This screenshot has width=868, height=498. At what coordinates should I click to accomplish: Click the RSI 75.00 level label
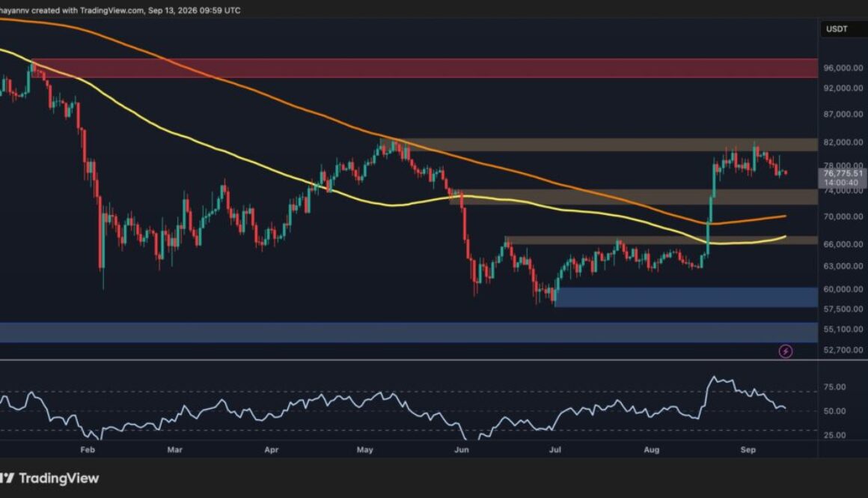[x=834, y=386]
